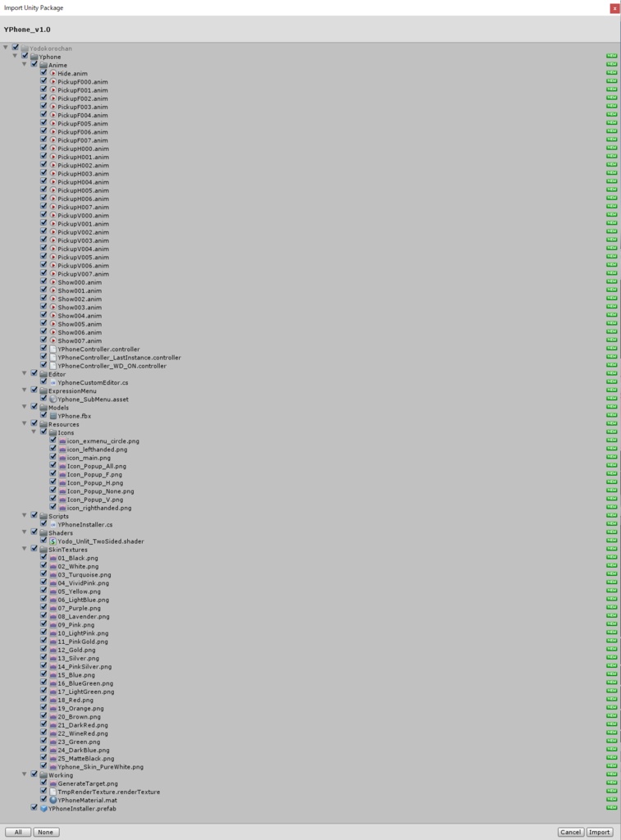Click the YPhoneController.controller file icon
621x840 pixels.
click(x=53, y=349)
